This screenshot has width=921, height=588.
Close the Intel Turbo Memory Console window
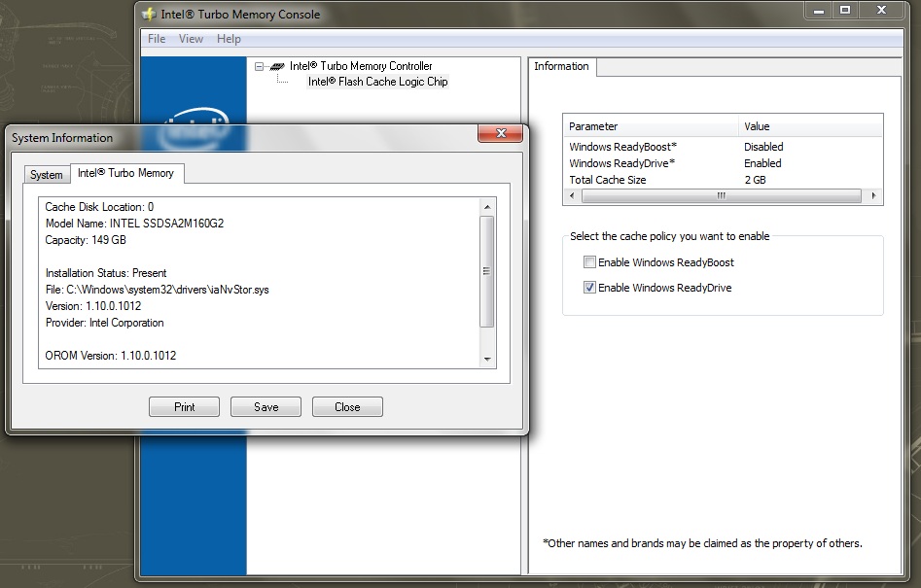click(x=881, y=10)
